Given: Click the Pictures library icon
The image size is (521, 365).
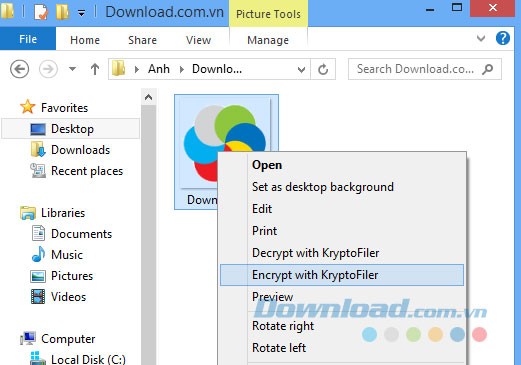Looking at the screenshot, I should (38, 276).
